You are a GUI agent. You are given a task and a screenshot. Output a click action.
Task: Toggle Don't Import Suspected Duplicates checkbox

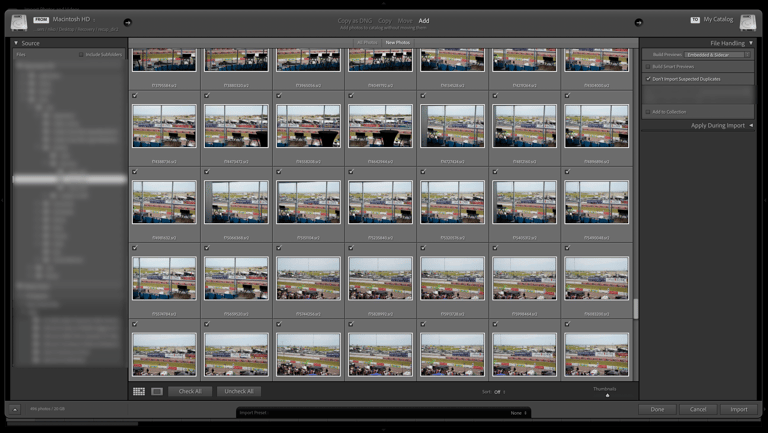(648, 79)
